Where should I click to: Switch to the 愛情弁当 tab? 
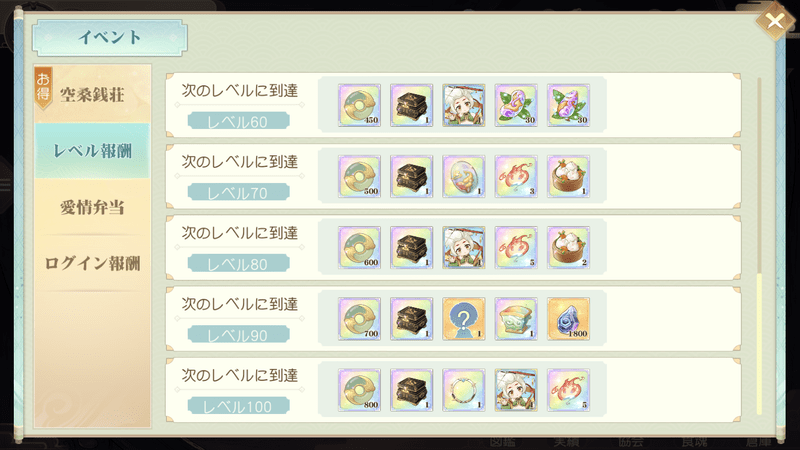point(92,207)
